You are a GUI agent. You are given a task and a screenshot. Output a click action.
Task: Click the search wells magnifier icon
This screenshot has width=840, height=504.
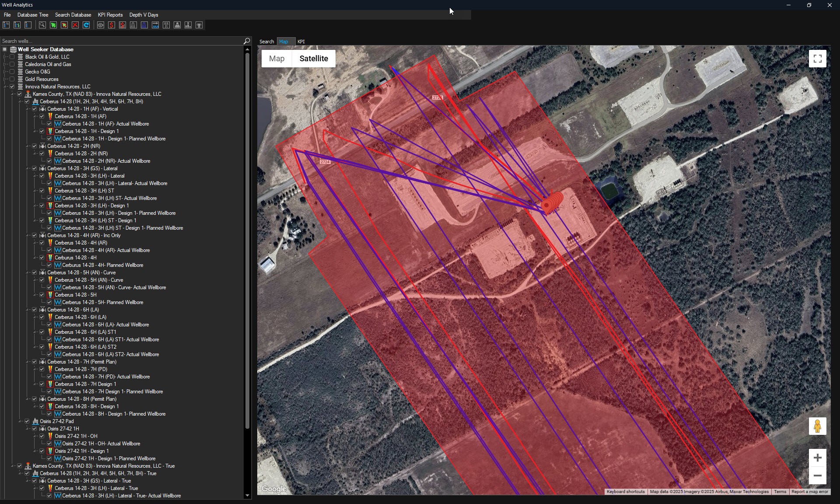coord(247,41)
